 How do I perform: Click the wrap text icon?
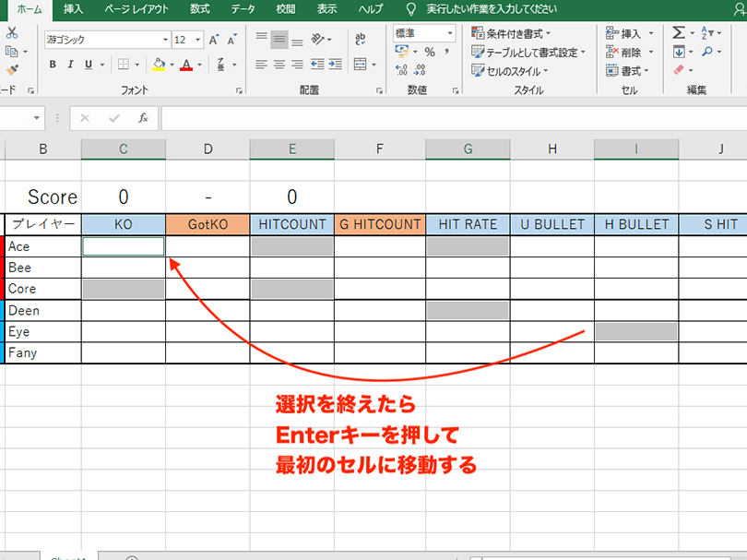pos(361,39)
